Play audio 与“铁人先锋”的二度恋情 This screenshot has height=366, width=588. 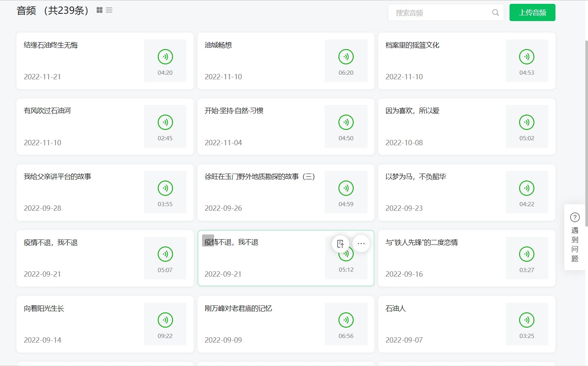click(x=527, y=254)
